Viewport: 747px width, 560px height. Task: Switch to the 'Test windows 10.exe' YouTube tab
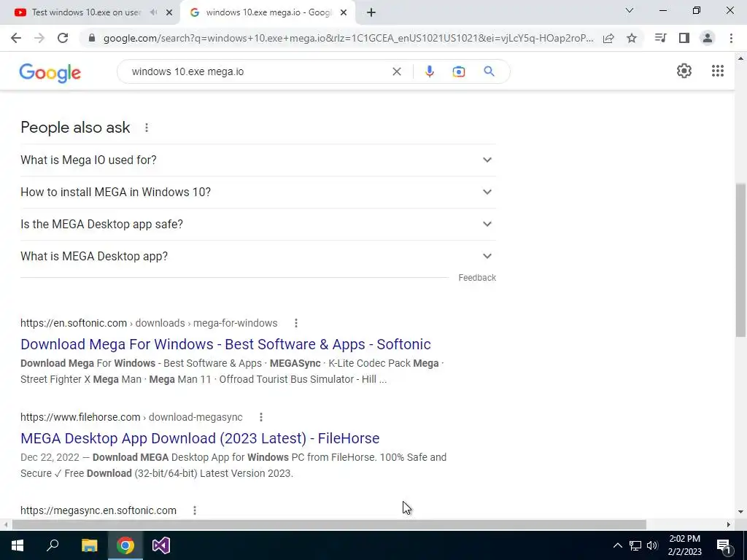click(x=86, y=12)
